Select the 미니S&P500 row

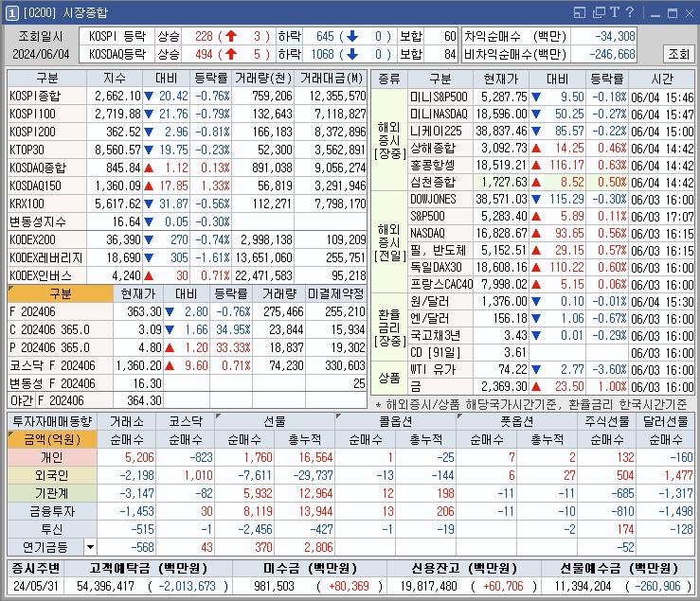tap(551, 97)
